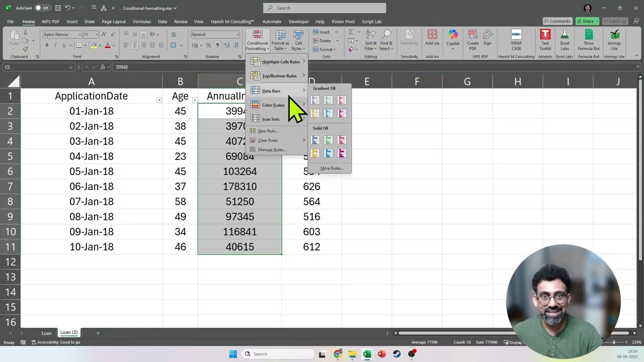Apply the blue solid fill data bar
644x362 pixels.
pos(315,140)
